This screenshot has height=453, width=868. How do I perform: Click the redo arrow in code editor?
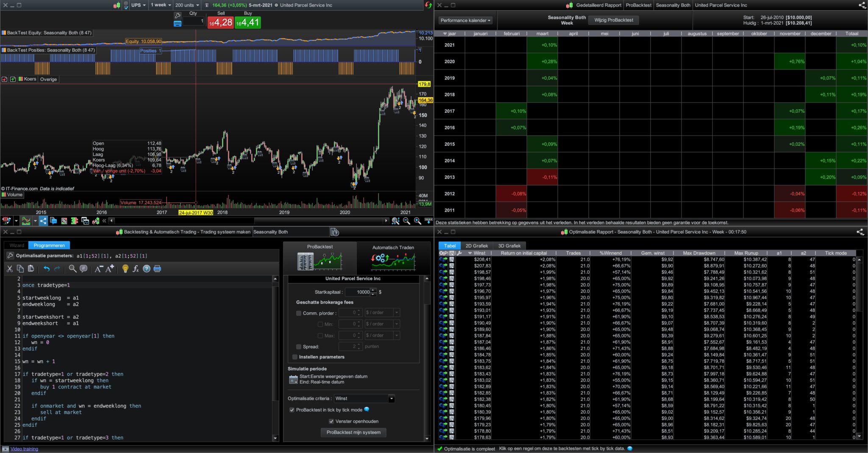pos(57,269)
